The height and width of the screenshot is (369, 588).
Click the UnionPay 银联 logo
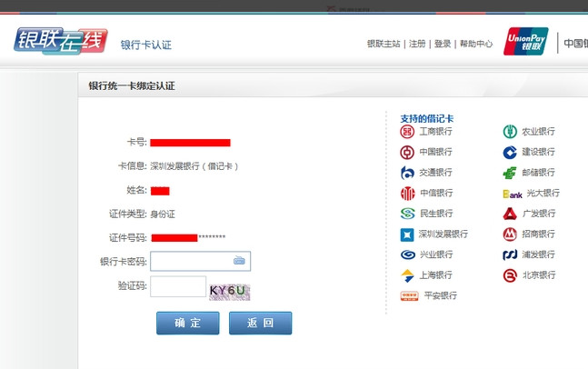[x=526, y=42]
